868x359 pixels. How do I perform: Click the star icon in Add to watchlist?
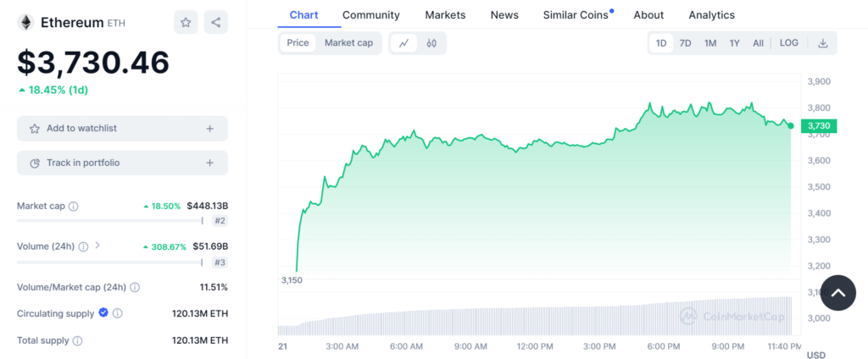click(x=34, y=129)
